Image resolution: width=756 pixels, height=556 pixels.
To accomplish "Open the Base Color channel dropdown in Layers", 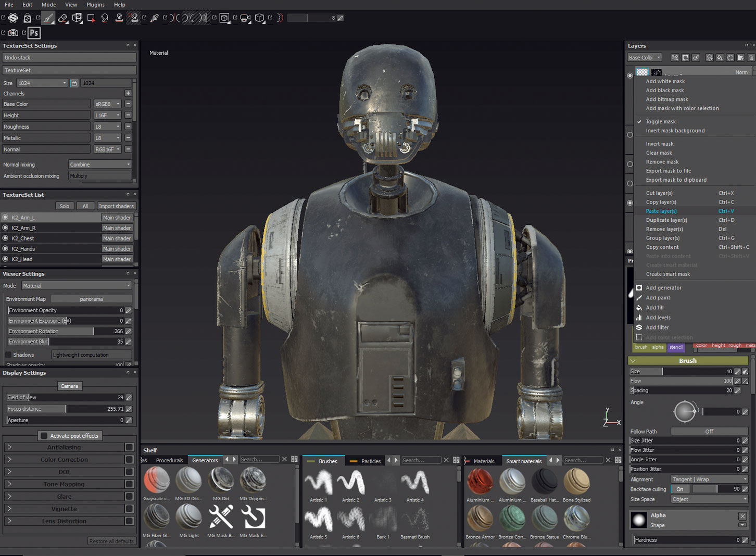I will 645,58.
